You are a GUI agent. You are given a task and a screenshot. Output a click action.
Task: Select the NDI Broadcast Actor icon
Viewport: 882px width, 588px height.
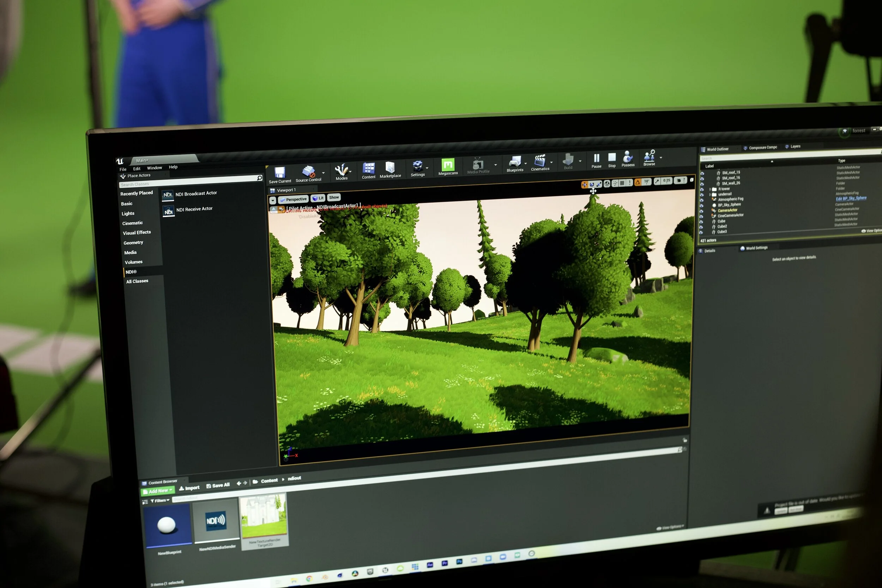pos(168,195)
